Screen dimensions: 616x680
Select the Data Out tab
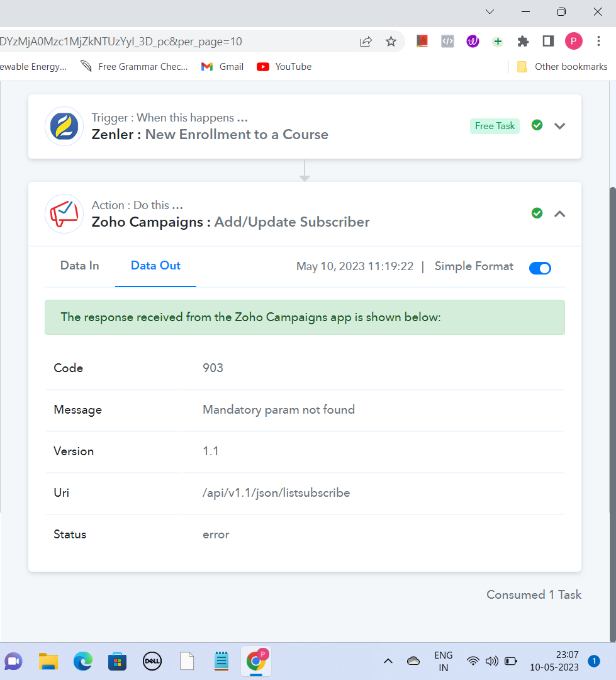(155, 266)
